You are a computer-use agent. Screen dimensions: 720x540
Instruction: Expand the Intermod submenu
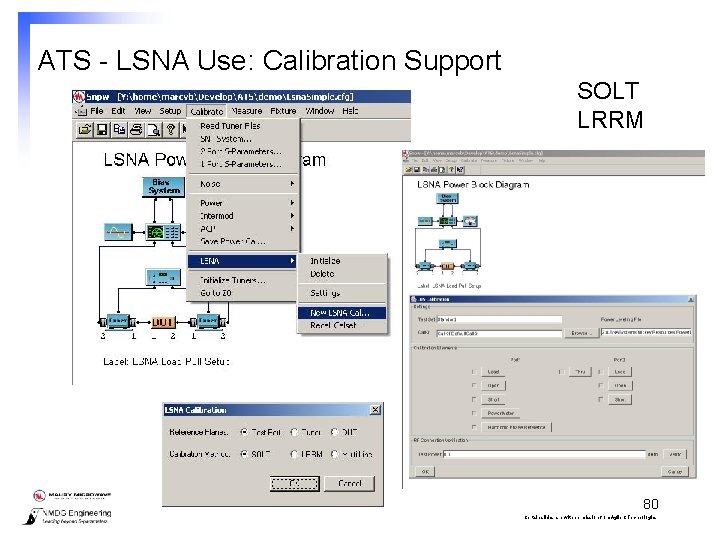tap(243, 216)
